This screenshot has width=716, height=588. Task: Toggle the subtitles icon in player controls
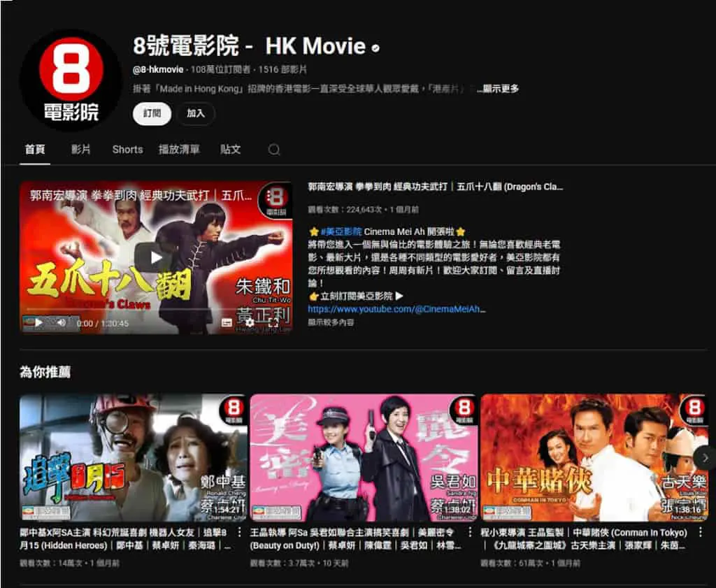point(227,323)
